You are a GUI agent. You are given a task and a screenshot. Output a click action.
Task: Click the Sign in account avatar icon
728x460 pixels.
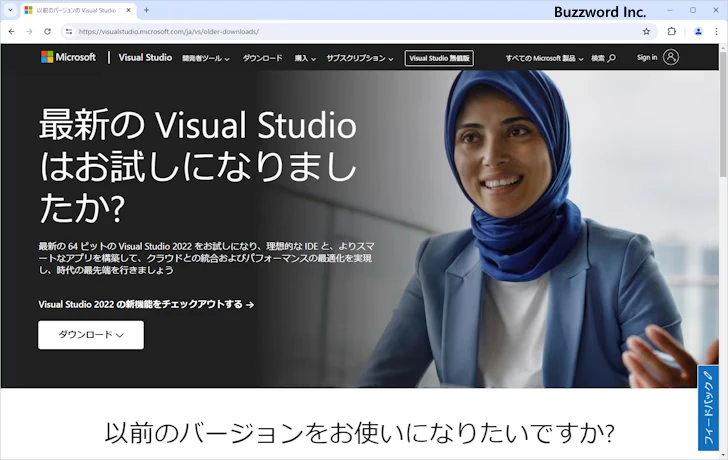(x=670, y=57)
